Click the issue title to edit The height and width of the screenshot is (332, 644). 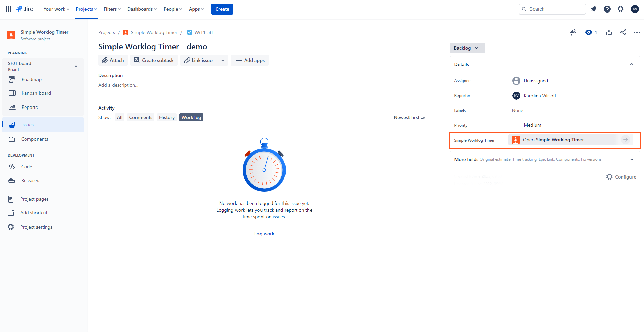pyautogui.click(x=153, y=47)
